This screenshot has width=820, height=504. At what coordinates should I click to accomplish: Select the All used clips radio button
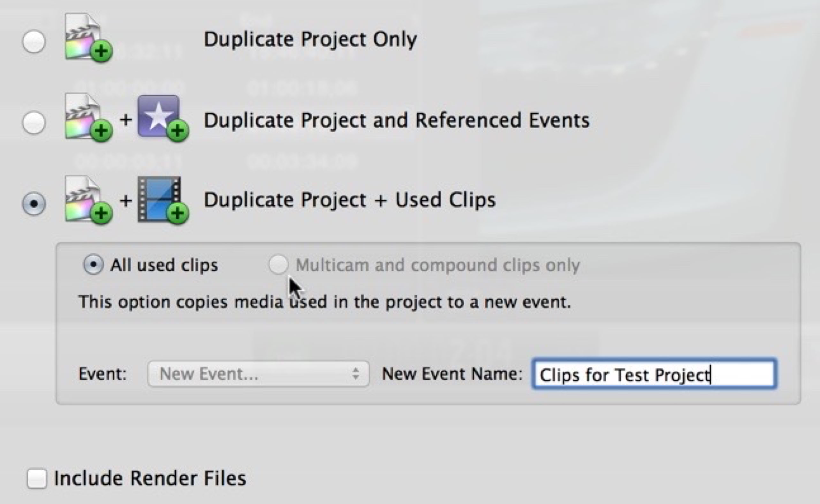93,265
